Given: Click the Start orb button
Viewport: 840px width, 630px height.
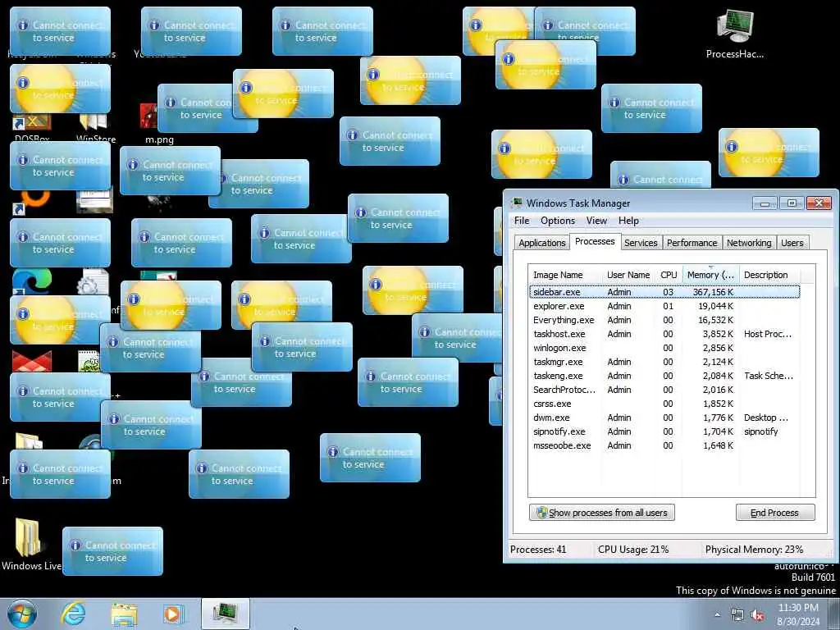Looking at the screenshot, I should tap(22, 614).
